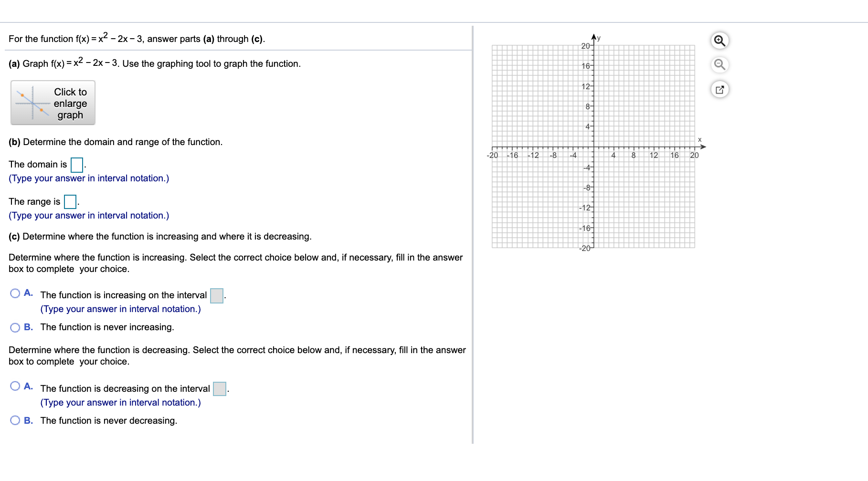Click the domain answer box
This screenshot has width=868, height=481.
click(x=76, y=165)
